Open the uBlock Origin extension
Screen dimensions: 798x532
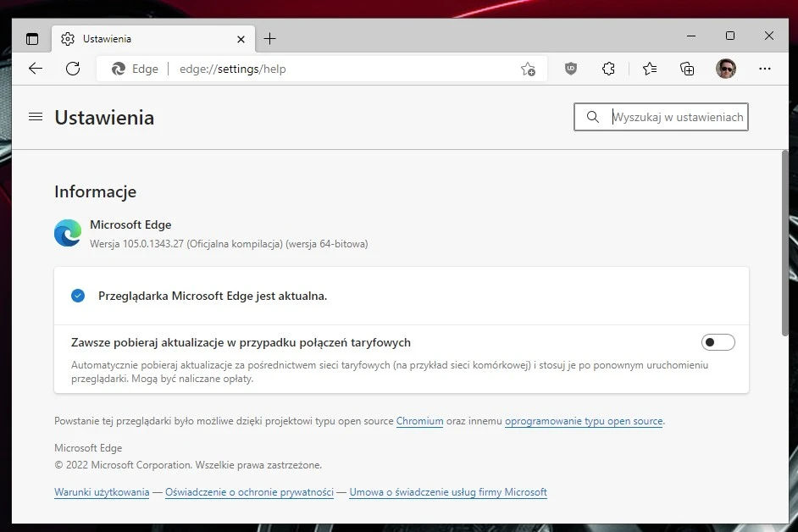(x=570, y=69)
